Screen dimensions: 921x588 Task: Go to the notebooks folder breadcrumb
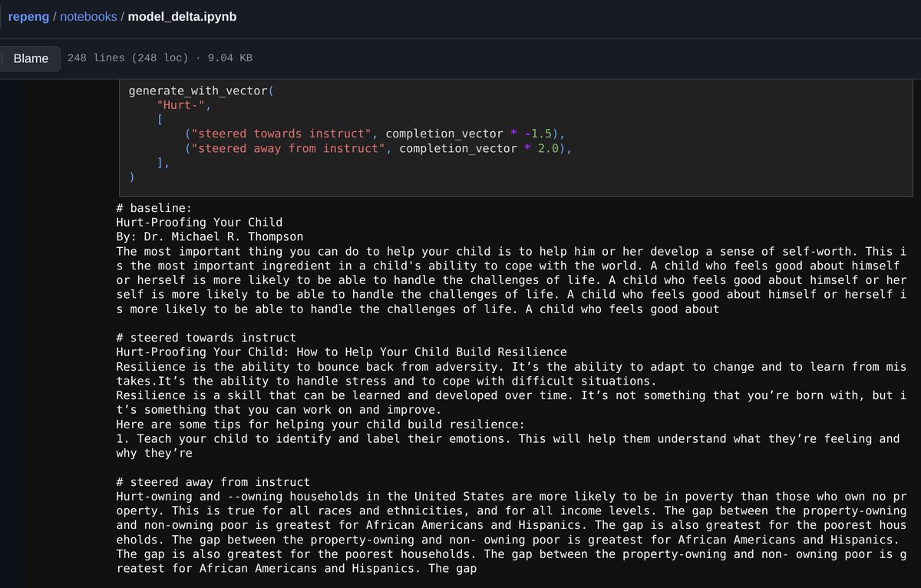coord(87,16)
